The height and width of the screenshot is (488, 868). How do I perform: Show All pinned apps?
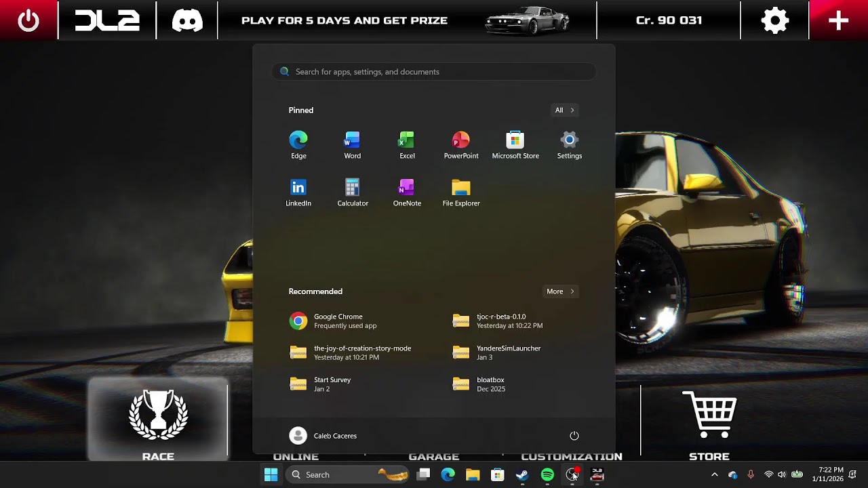coord(564,110)
